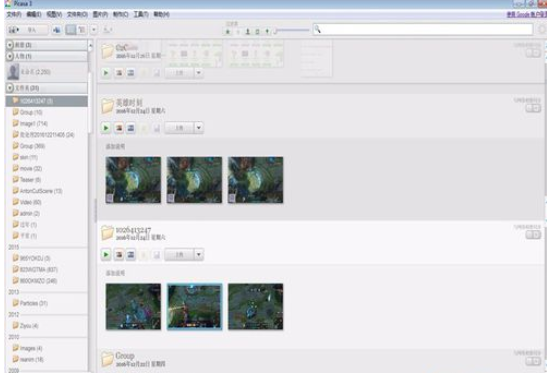This screenshot has height=373, width=547.
Task: Open the 帮助(H) menu
Action: click(x=162, y=15)
